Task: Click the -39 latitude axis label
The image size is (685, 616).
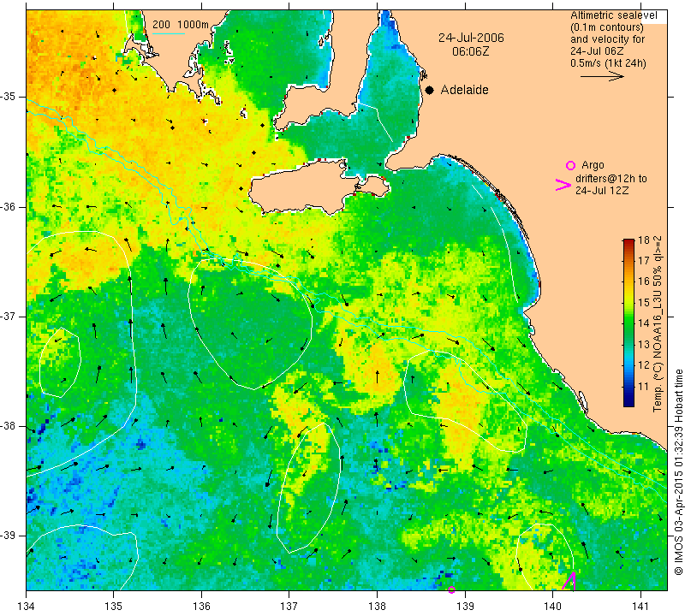Action: pos(9,536)
